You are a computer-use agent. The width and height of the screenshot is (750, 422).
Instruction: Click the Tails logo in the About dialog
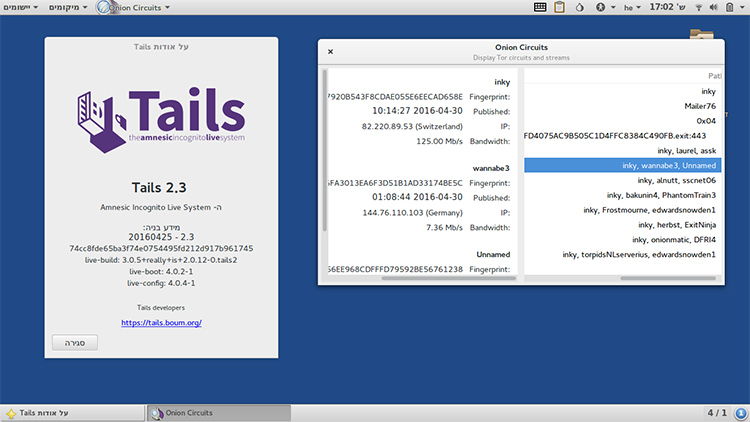(161, 120)
